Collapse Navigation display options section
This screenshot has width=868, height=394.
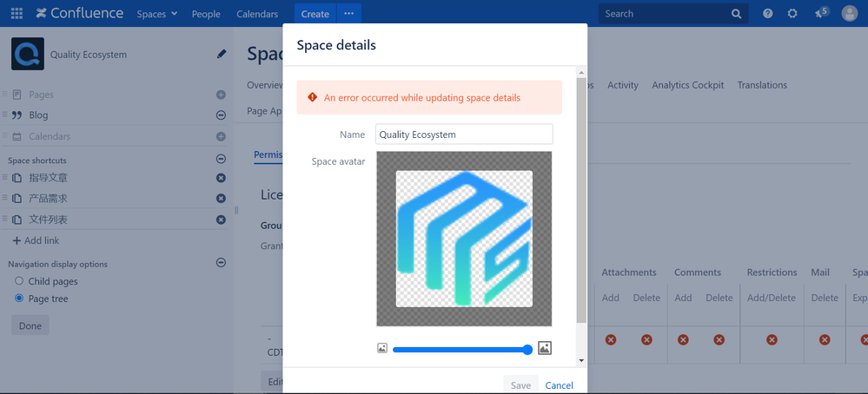pos(221,262)
